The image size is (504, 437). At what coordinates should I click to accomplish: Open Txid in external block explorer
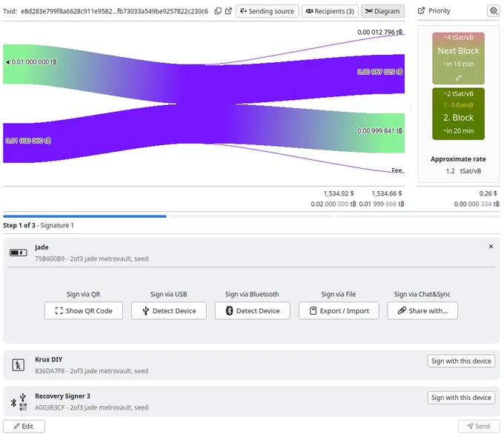[228, 11]
